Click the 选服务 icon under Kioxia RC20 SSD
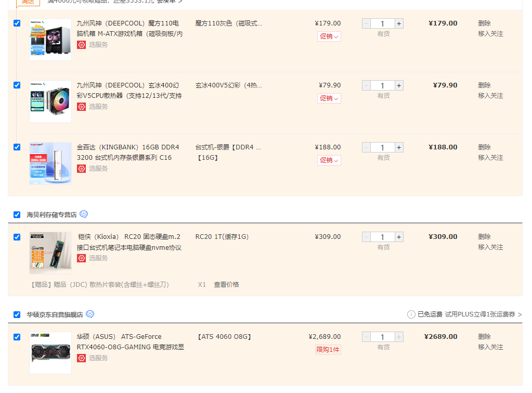Viewport: 532px width, 393px height. (x=82, y=258)
